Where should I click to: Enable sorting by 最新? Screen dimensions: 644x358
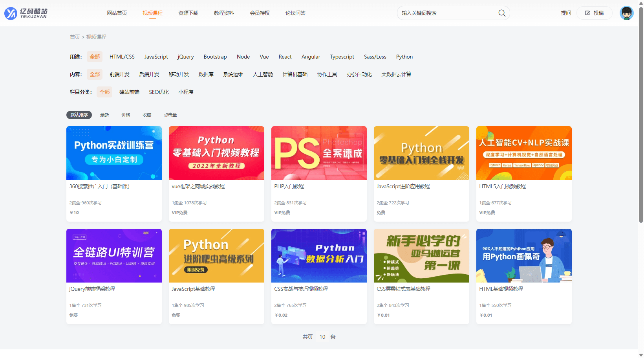pos(104,115)
